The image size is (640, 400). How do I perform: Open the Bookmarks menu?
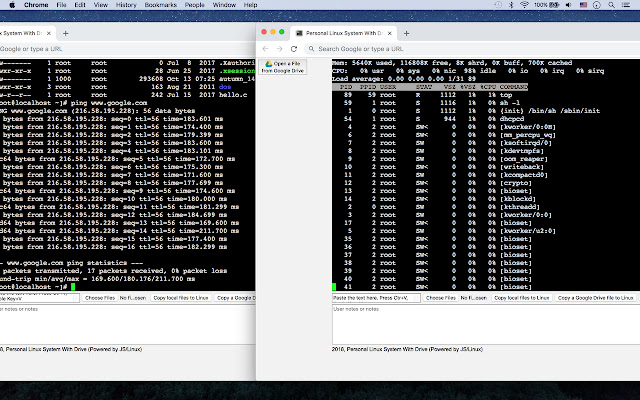coord(161,5)
